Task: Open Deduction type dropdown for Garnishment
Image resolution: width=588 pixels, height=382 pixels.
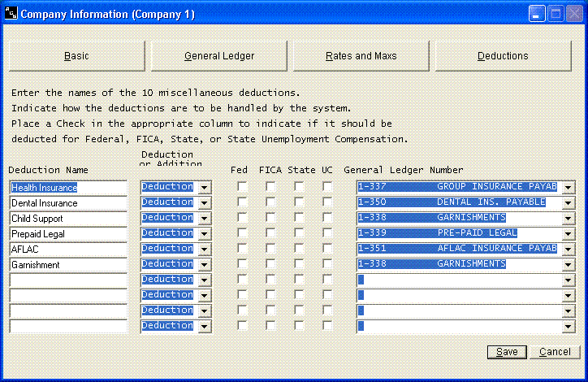Action: [204, 265]
